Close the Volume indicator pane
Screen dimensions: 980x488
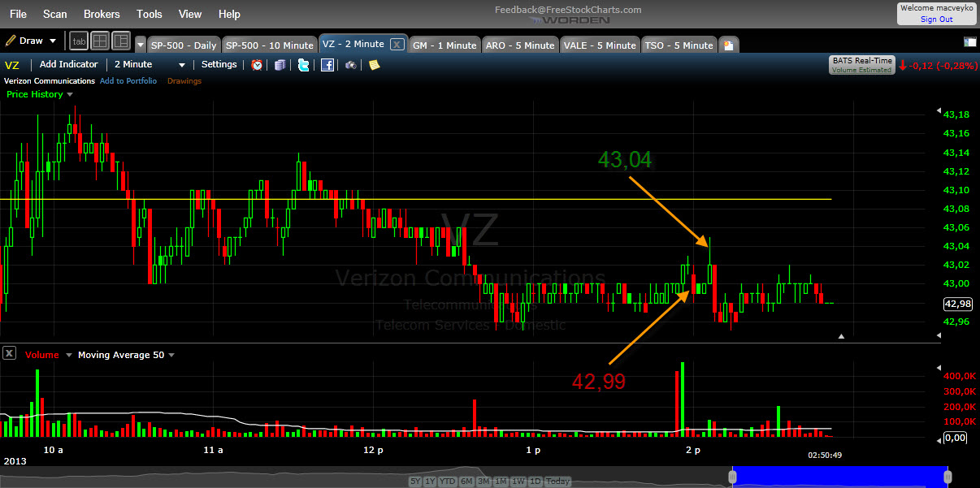tap(9, 352)
